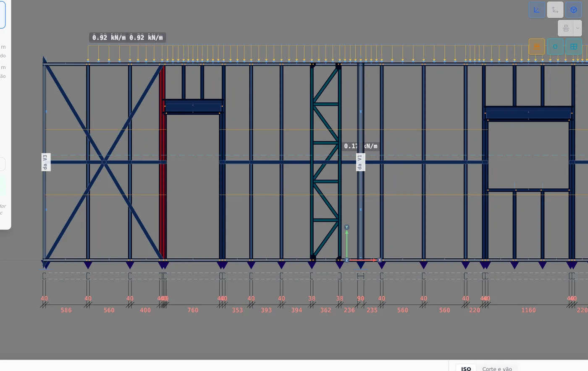Toggle the blue diagram axes view icon
This screenshot has width=588, height=371.
pyautogui.click(x=537, y=10)
